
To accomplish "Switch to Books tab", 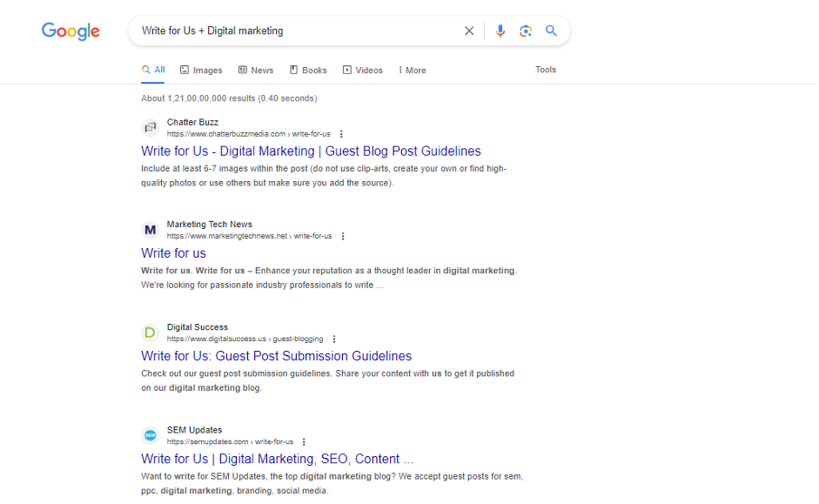I will pos(308,70).
